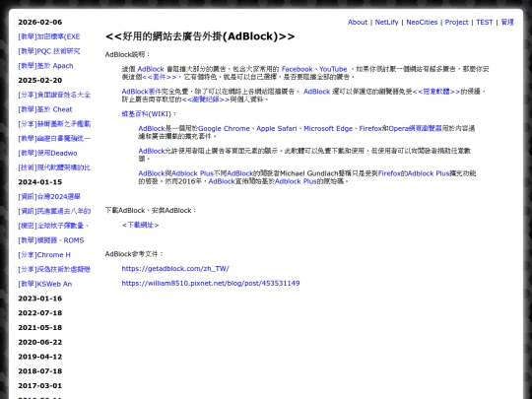
Task: Collapse the 2026-02-06 date group
Action: (x=40, y=22)
